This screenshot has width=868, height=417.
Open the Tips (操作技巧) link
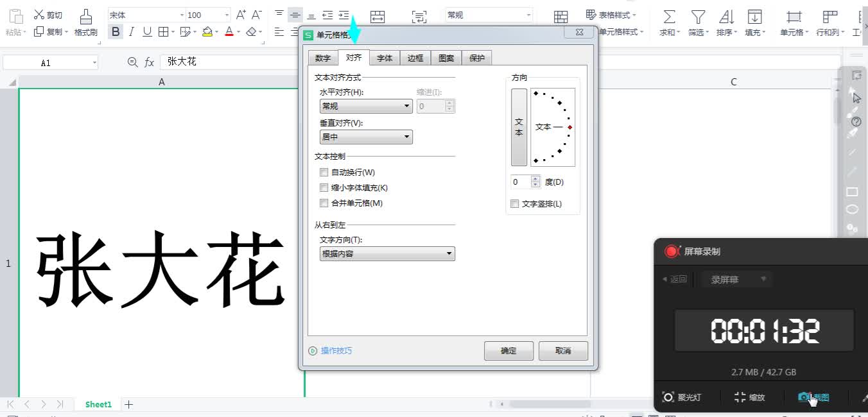coord(336,351)
